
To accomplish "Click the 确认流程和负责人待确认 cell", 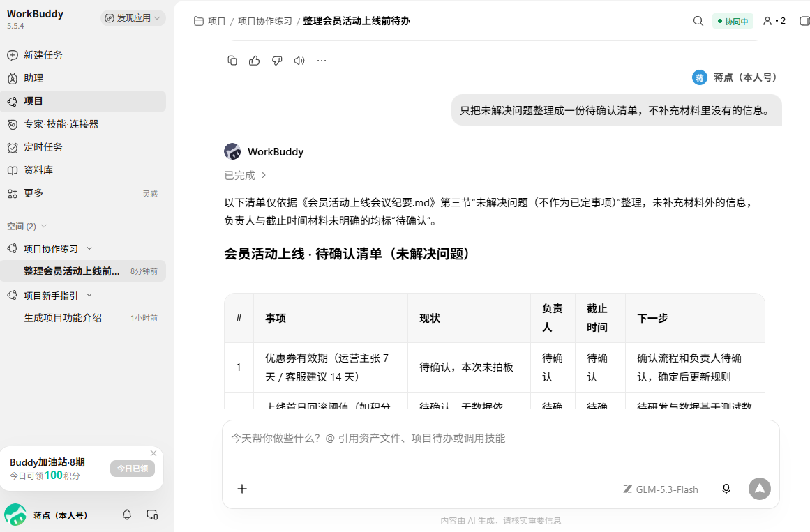I will pyautogui.click(x=695, y=367).
